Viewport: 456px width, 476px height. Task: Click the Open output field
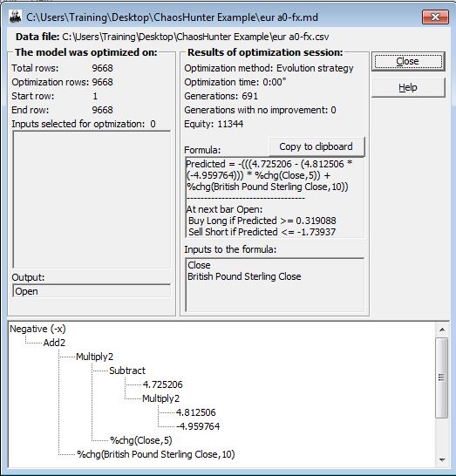point(92,291)
